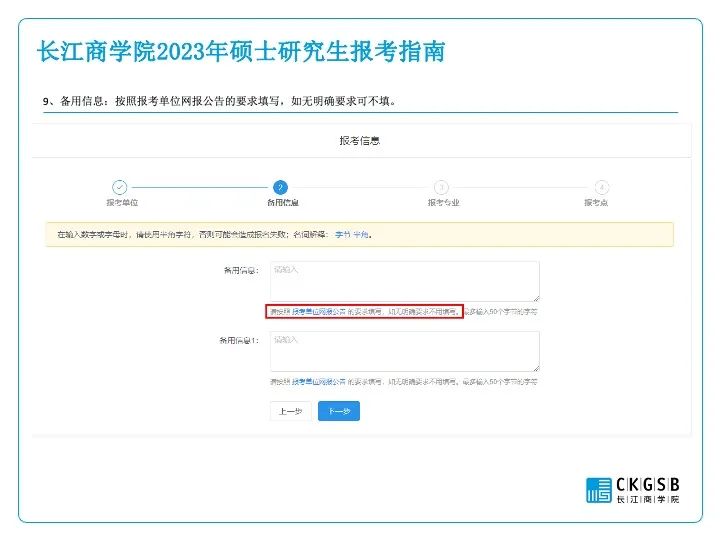This screenshot has height=540, width=720.
Task: Click the 报考专业 step label
Action: [444, 202]
